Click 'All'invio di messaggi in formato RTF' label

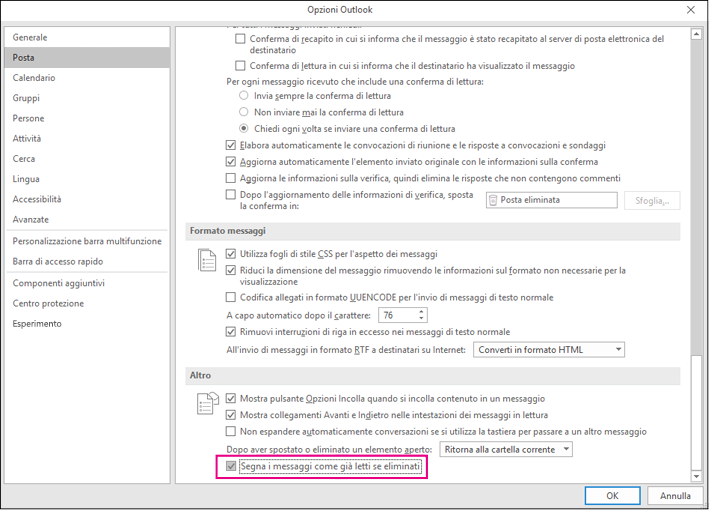click(346, 349)
